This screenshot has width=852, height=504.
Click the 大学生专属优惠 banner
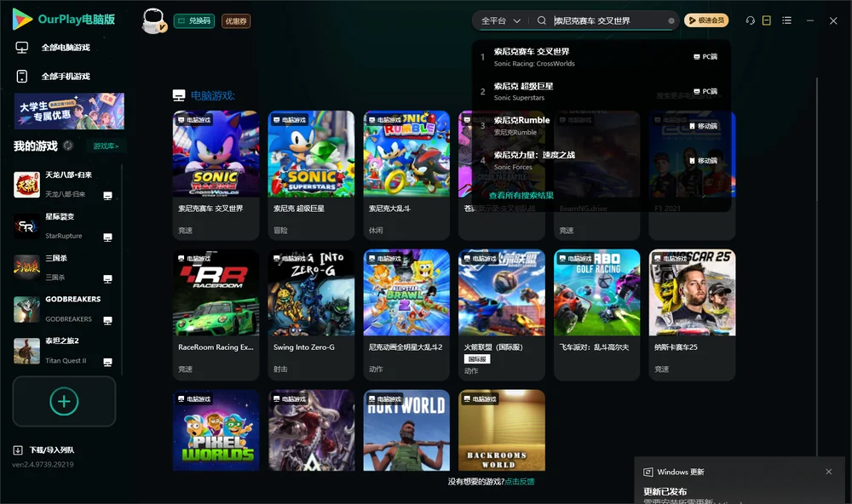69,112
